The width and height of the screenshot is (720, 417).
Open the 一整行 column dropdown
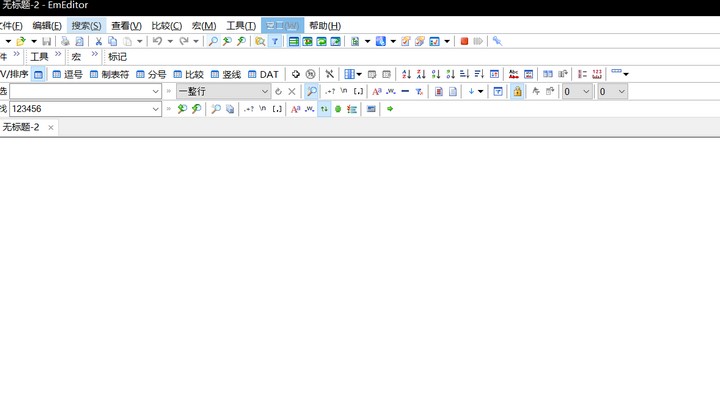265,91
